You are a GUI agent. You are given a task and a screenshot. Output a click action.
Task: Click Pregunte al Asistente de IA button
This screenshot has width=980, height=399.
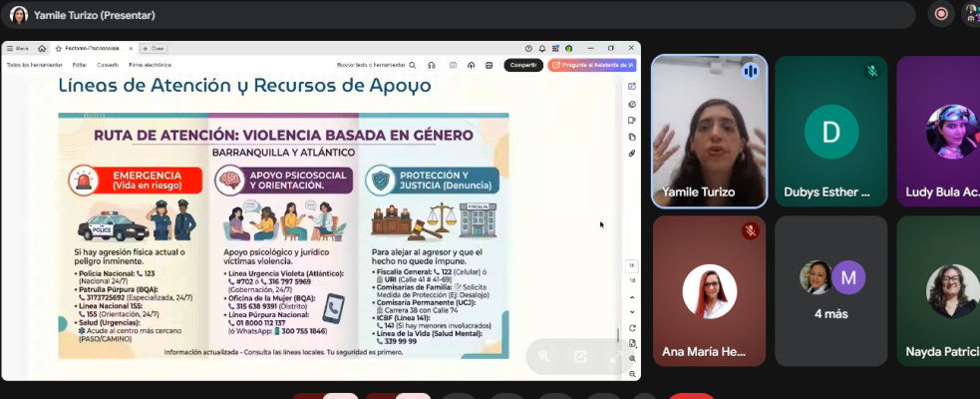point(592,65)
